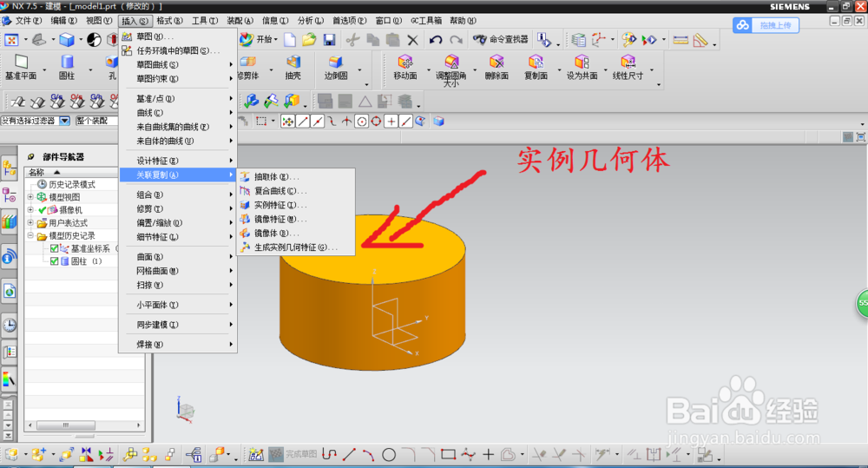Select the 复制面 copy face tool
The image size is (868, 468).
(x=536, y=68)
